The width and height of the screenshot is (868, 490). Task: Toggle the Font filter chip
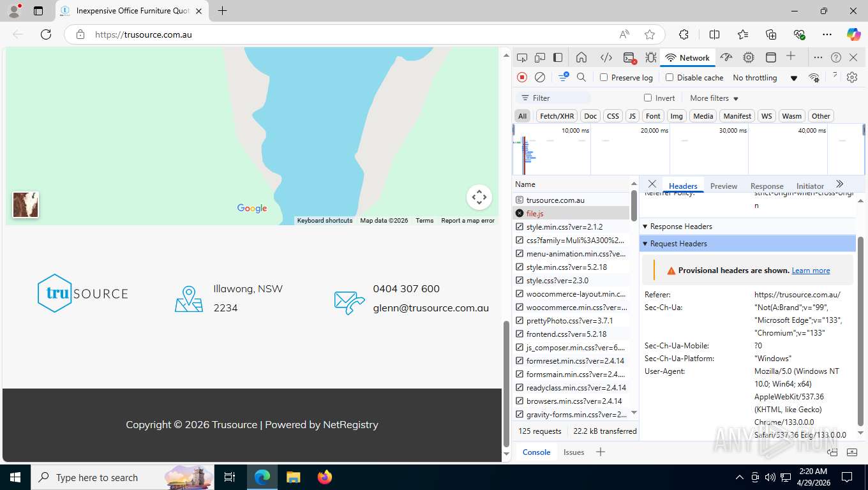click(x=653, y=115)
